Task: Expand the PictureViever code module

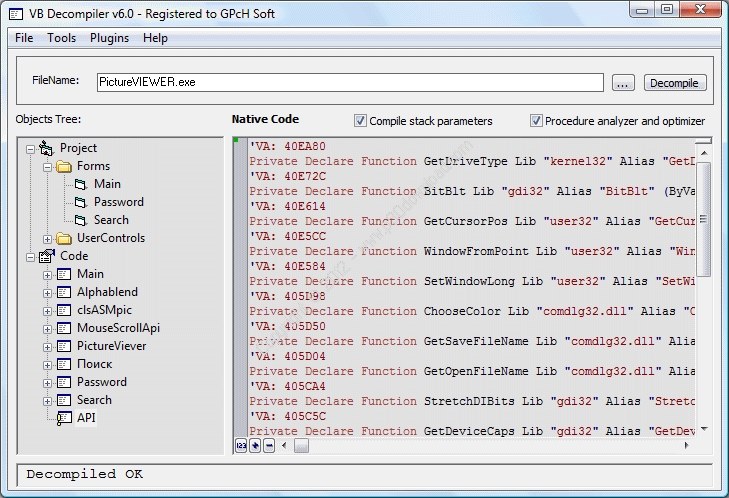Action: tap(48, 346)
